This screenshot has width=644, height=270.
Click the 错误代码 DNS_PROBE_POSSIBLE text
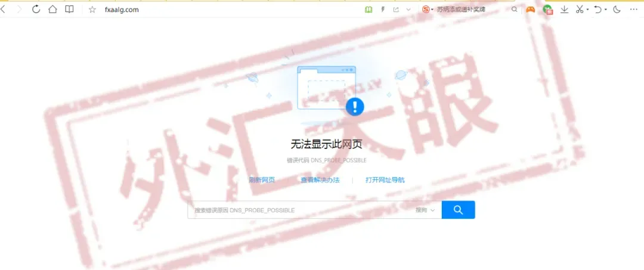pos(327,160)
